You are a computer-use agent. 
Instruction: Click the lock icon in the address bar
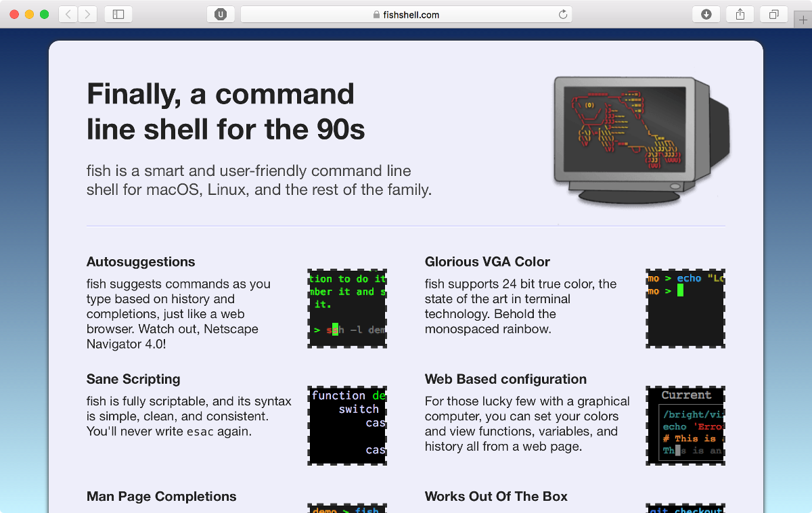376,14
